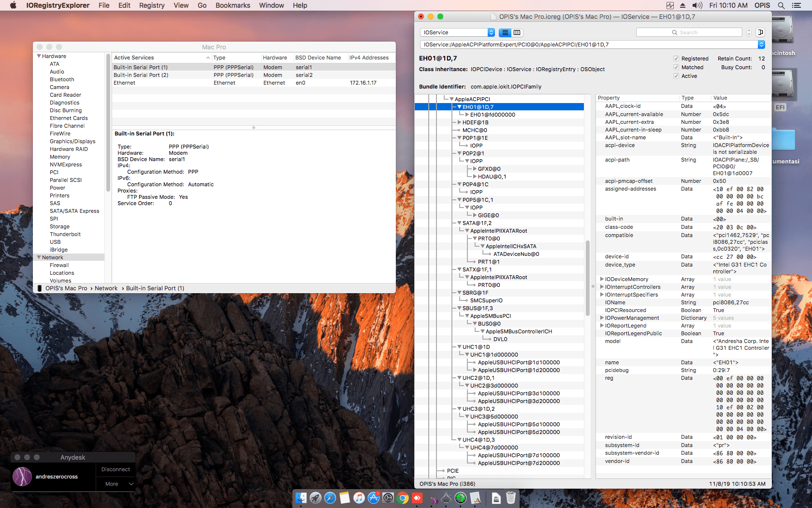Select Built-in Serial Port (2) row
Screen dimensions: 812x508
tap(254, 75)
